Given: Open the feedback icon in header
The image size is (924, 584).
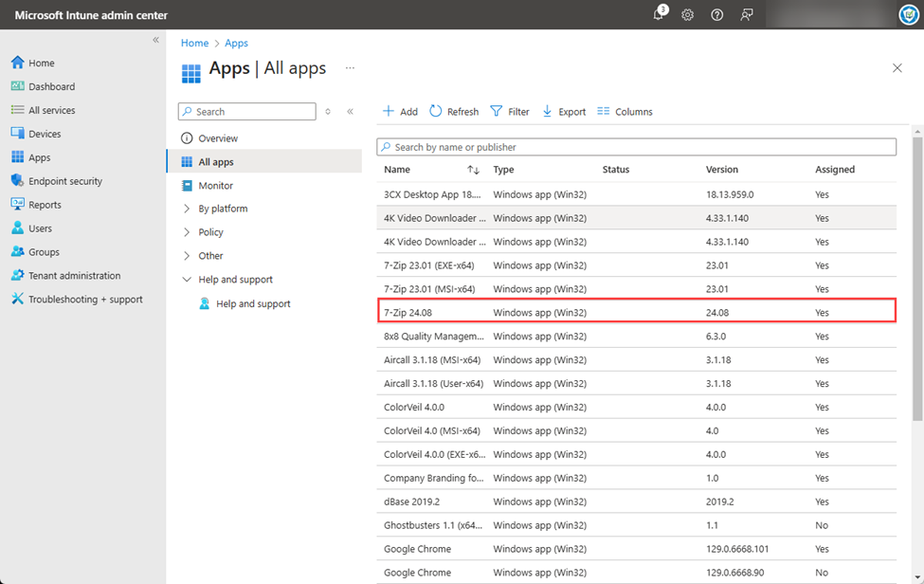Looking at the screenshot, I should point(747,15).
